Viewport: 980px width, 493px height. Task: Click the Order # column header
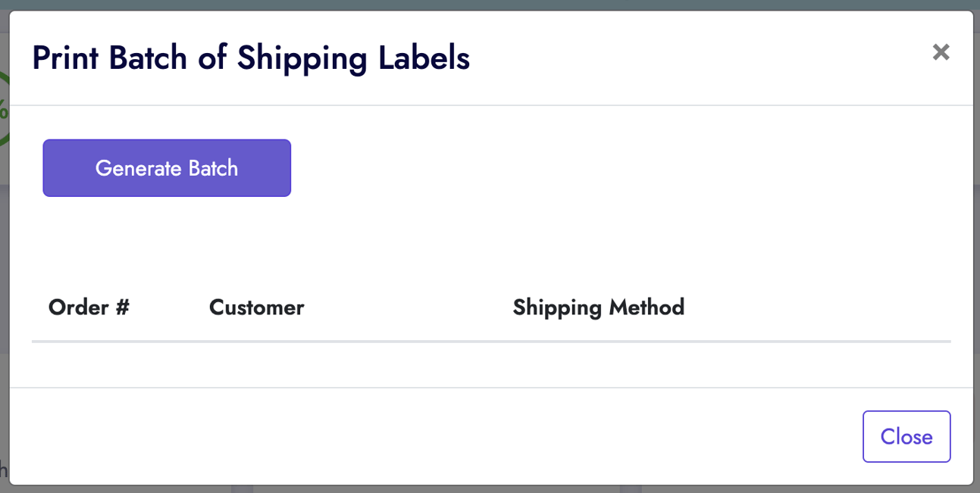(88, 307)
